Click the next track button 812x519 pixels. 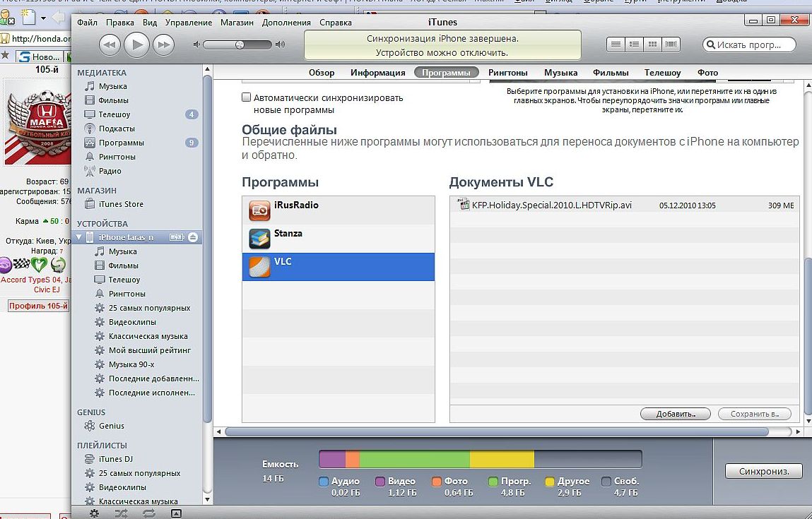coord(164,45)
